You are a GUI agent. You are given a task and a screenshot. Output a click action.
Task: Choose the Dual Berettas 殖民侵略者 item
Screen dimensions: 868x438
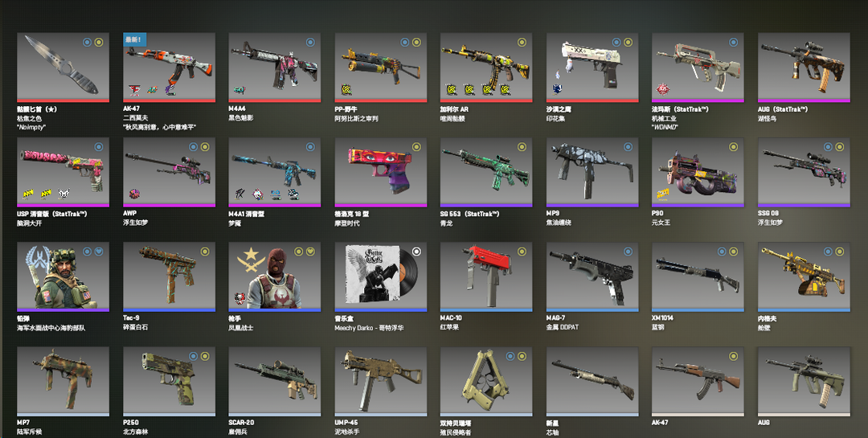pos(486,381)
